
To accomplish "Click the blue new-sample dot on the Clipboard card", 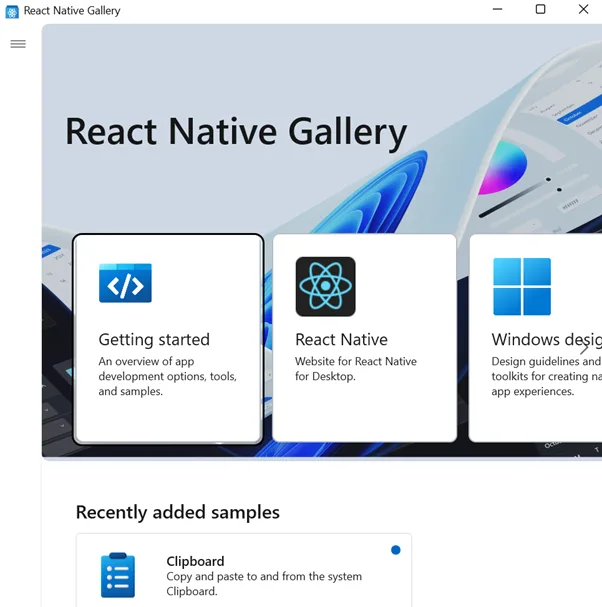I will 395,550.
